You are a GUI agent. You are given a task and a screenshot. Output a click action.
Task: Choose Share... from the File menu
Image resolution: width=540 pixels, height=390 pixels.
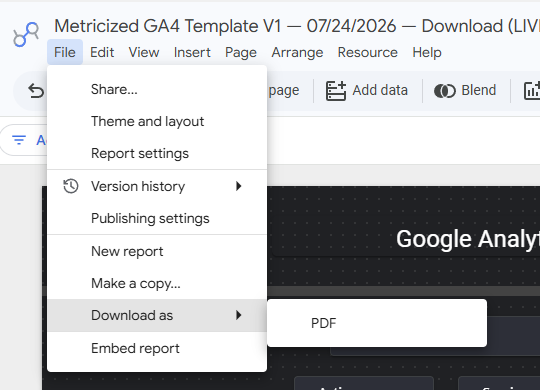pos(157,90)
